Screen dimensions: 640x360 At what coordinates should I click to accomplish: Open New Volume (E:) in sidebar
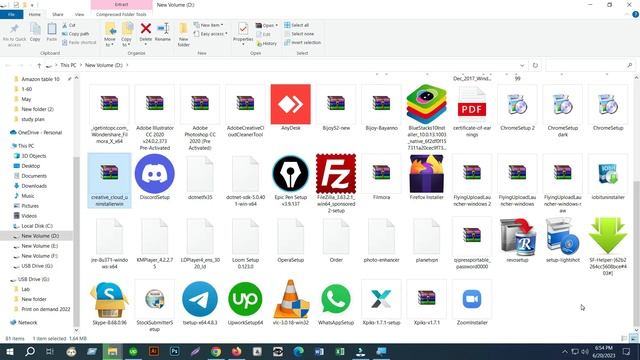[x=39, y=246]
